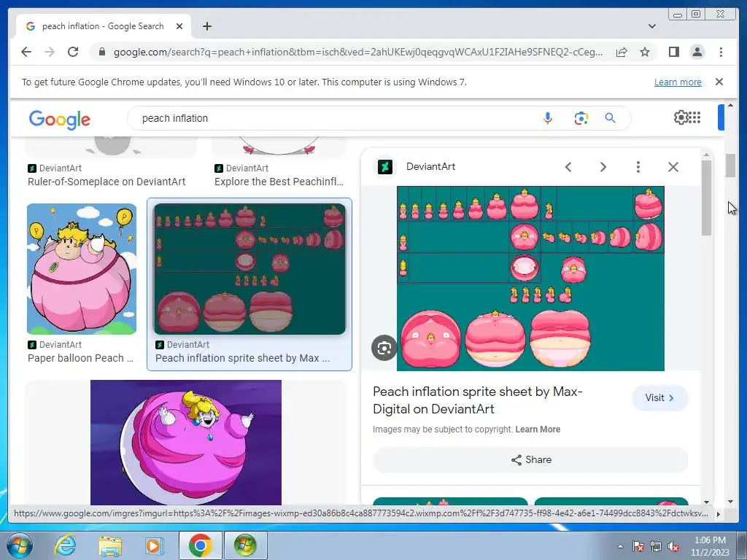The image size is (747, 560).
Task: Open Chrome profile avatar menu
Action: point(697,52)
